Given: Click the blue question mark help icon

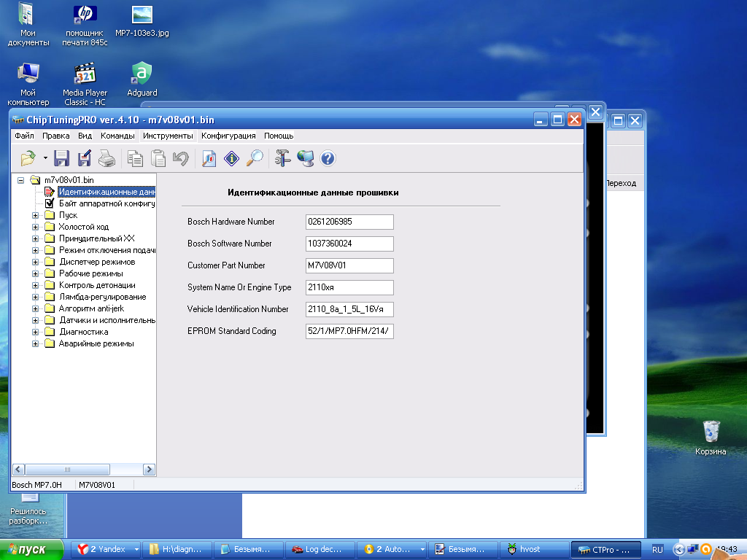Looking at the screenshot, I should 328,157.
